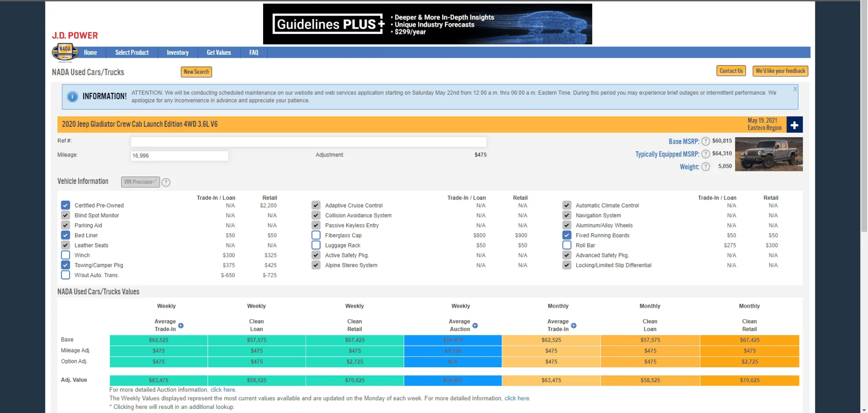Viewport: 868px width, 413px height.
Task: Open the Guidelines PLUS banner ad
Action: point(428,24)
